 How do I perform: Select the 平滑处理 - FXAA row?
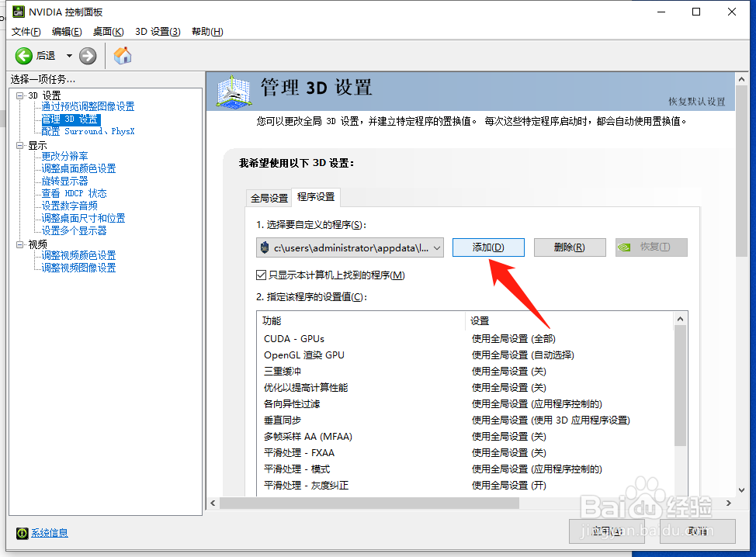(x=465, y=453)
